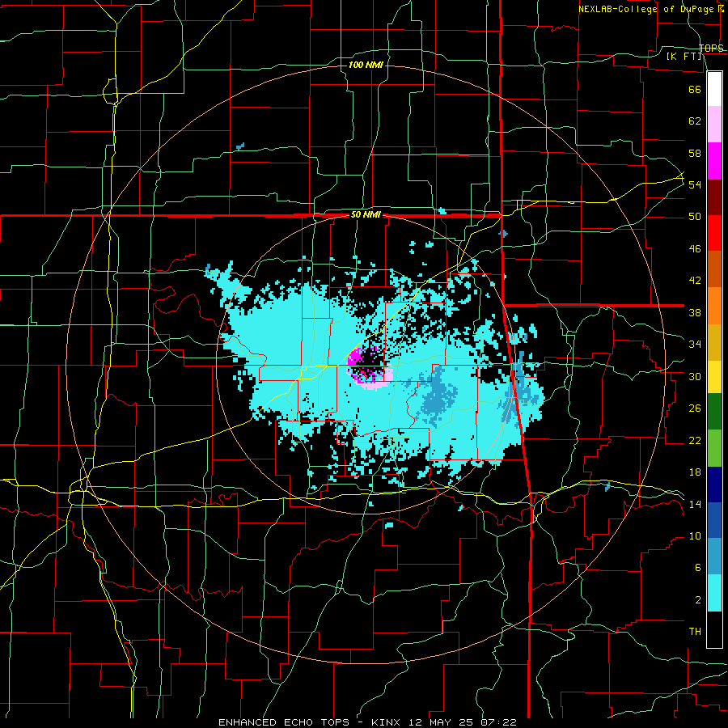Screen dimensions: 728x728
Task: Select the light green legend swatch
Action: (x=714, y=448)
